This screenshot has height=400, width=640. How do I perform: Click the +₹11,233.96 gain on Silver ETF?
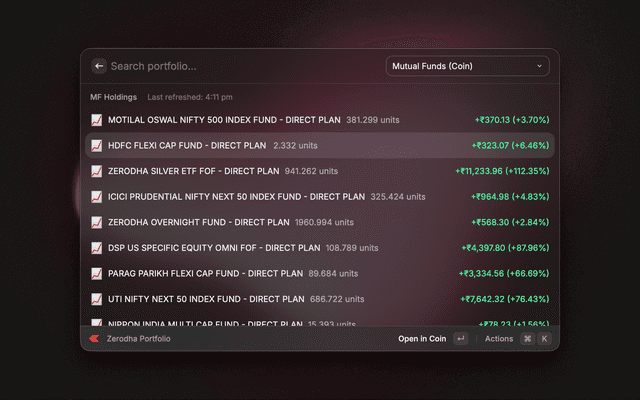pyautogui.click(x=501, y=171)
